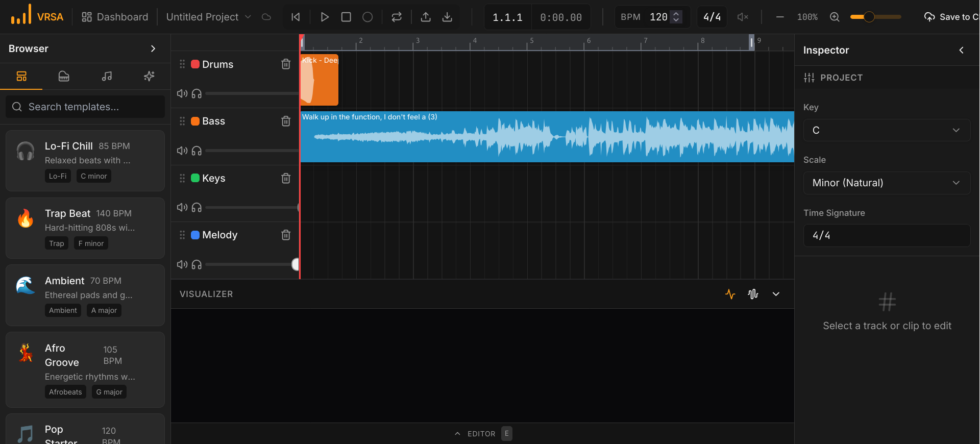This screenshot has width=980, height=444.
Task: Collapse the Browser panel
Action: [153, 48]
